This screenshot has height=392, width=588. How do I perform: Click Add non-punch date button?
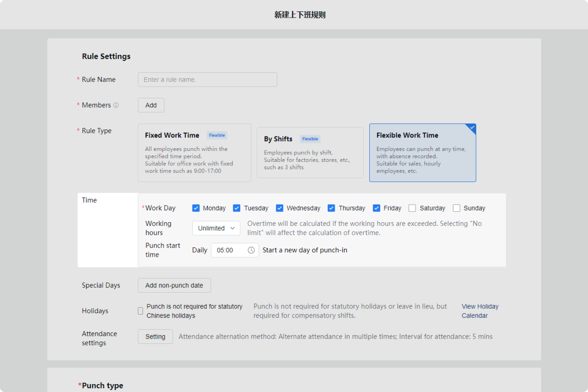click(x=174, y=285)
